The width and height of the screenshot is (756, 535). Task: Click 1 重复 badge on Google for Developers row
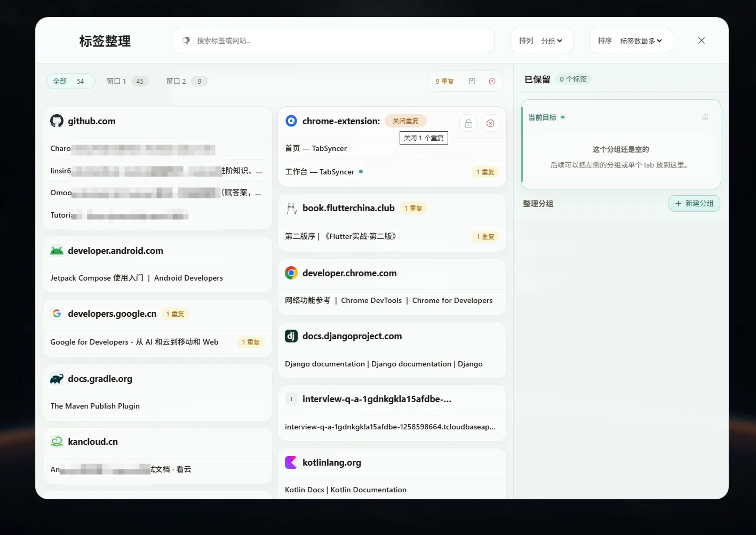click(251, 342)
